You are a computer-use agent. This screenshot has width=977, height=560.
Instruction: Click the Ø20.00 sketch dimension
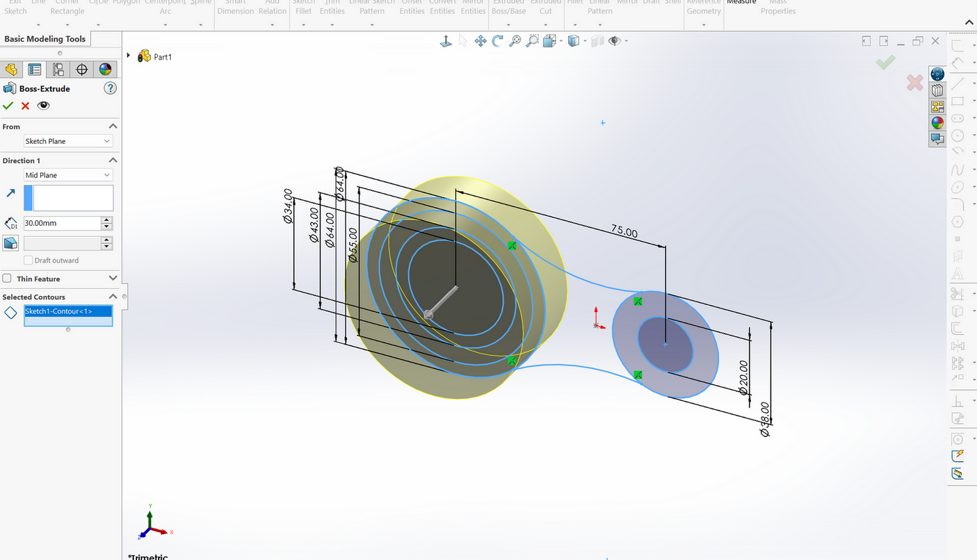coord(744,378)
